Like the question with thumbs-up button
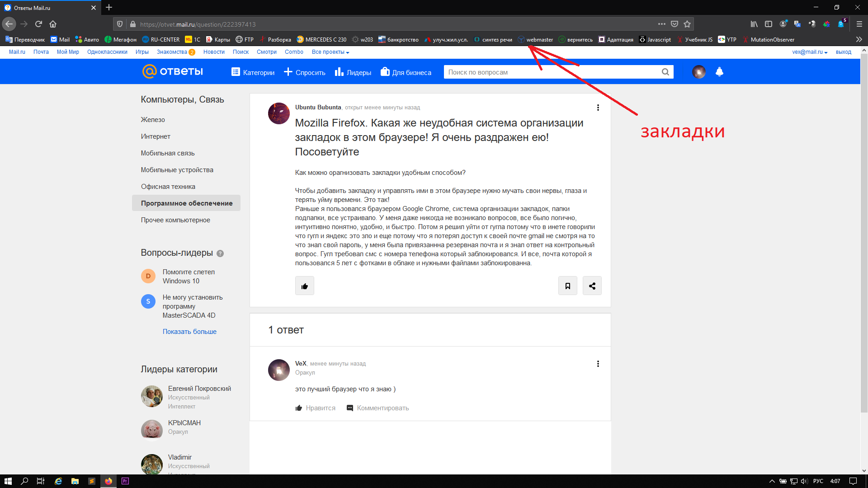This screenshot has height=488, width=868. coord(305,286)
